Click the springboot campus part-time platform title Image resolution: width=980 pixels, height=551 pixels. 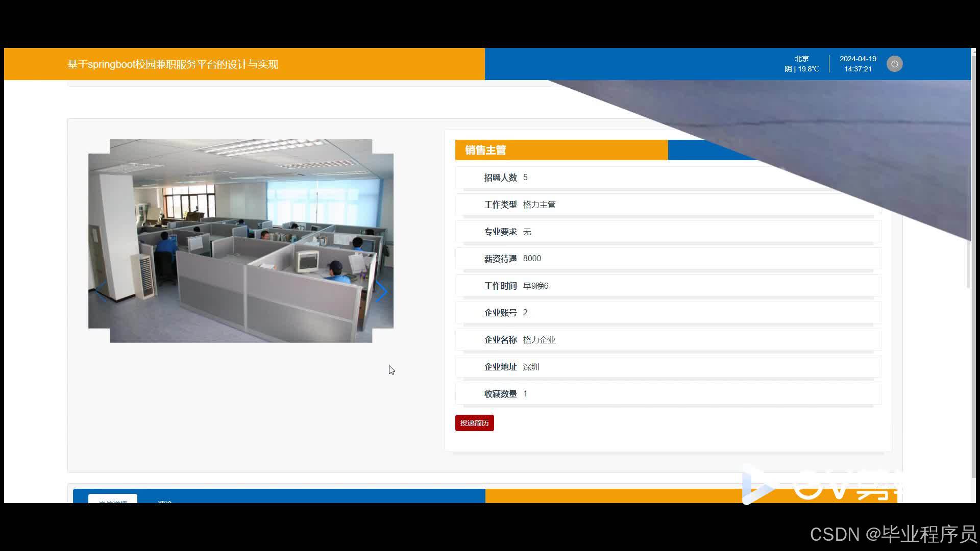(173, 64)
